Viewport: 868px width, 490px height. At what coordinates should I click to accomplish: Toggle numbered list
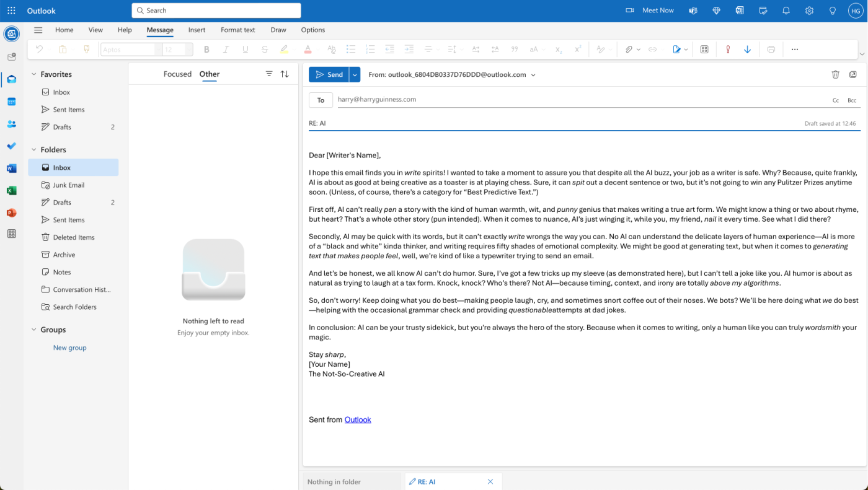pos(370,50)
